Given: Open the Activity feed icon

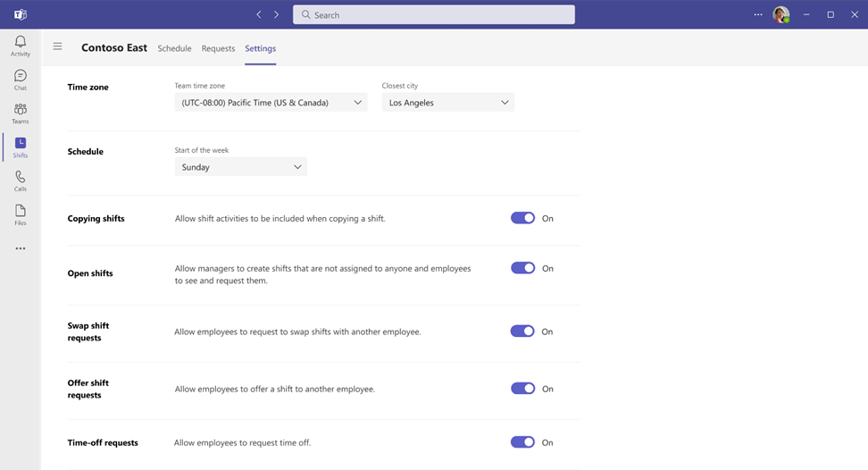Looking at the screenshot, I should pyautogui.click(x=20, y=46).
